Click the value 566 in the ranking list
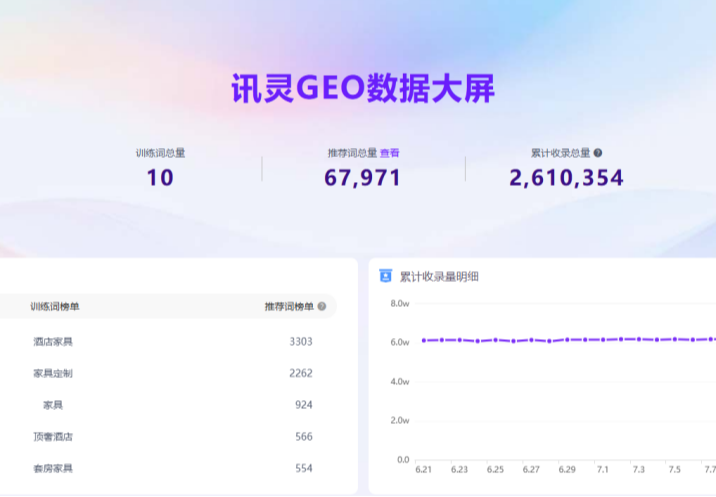Screen dimensions: 716x497 pyautogui.click(x=304, y=437)
